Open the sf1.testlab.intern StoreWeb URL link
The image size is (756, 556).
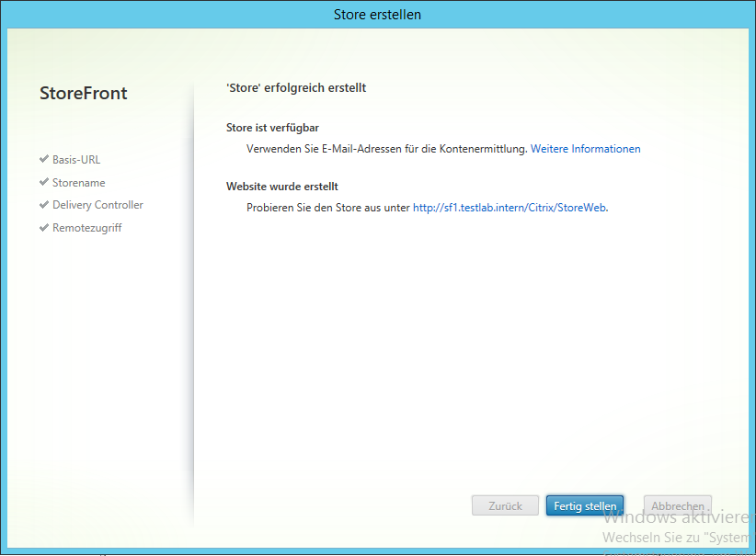(510, 208)
